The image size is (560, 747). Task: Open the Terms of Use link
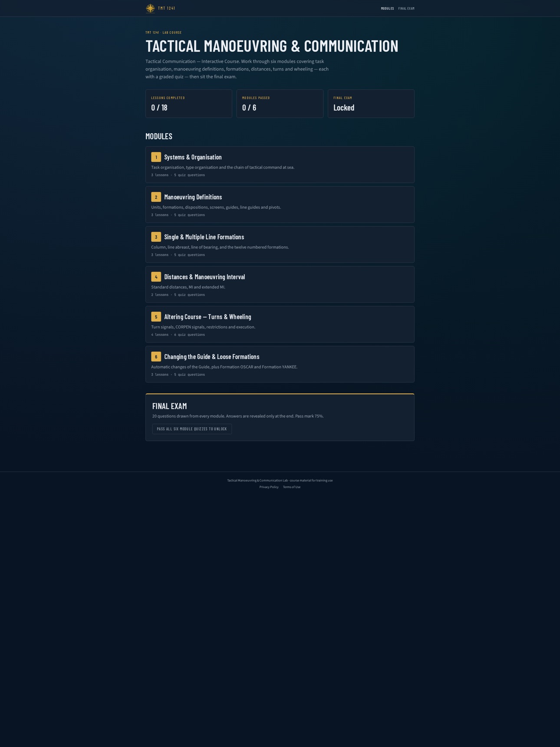[x=292, y=487]
